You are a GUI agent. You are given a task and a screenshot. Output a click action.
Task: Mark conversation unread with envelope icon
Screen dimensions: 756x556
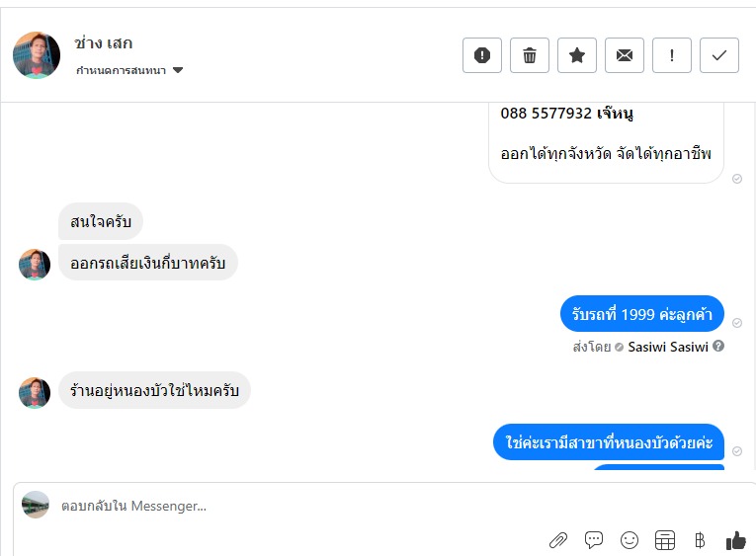625,55
